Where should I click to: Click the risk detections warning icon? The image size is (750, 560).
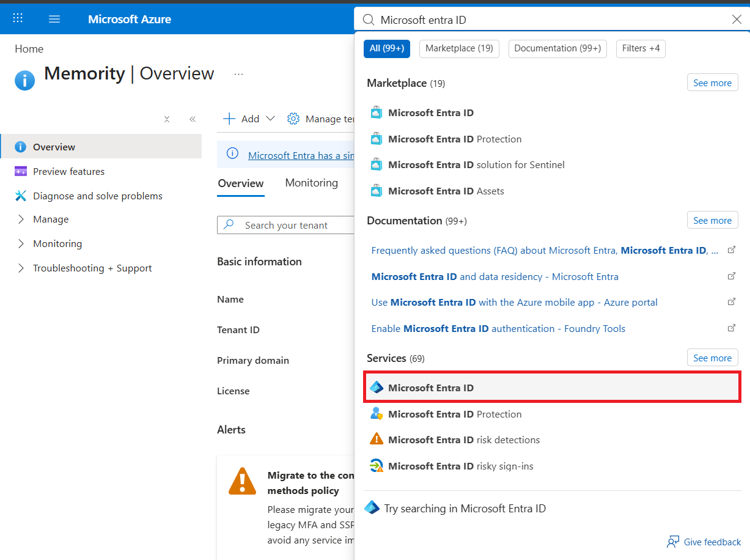click(x=377, y=440)
